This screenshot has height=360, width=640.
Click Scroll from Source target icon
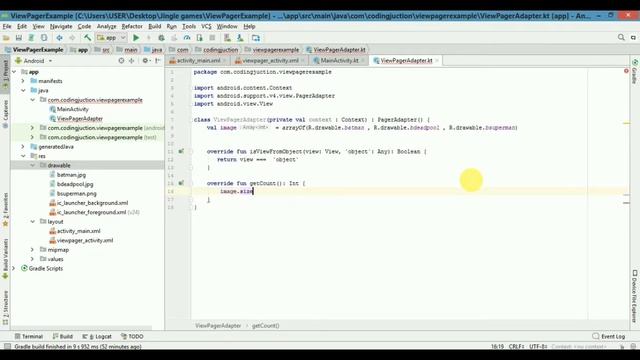(x=121, y=61)
